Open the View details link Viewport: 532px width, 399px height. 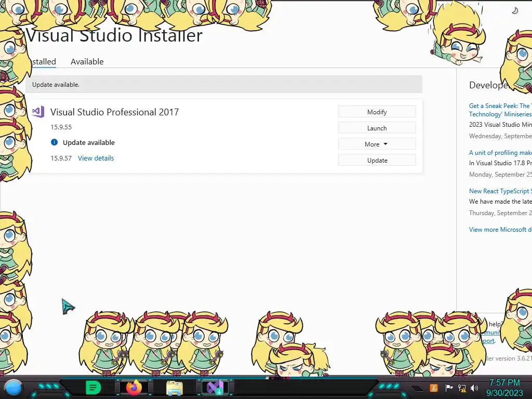pos(96,158)
